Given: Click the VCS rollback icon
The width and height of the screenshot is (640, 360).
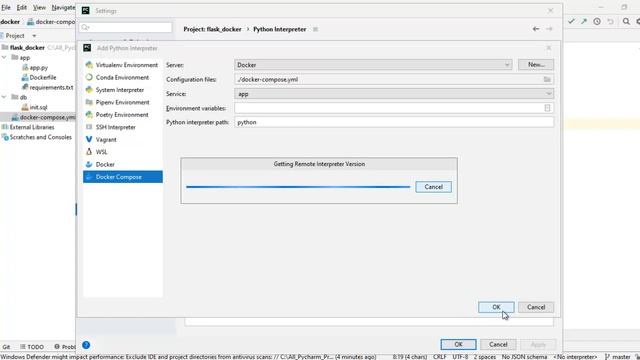Looking at the screenshot, I should tap(610, 21).
